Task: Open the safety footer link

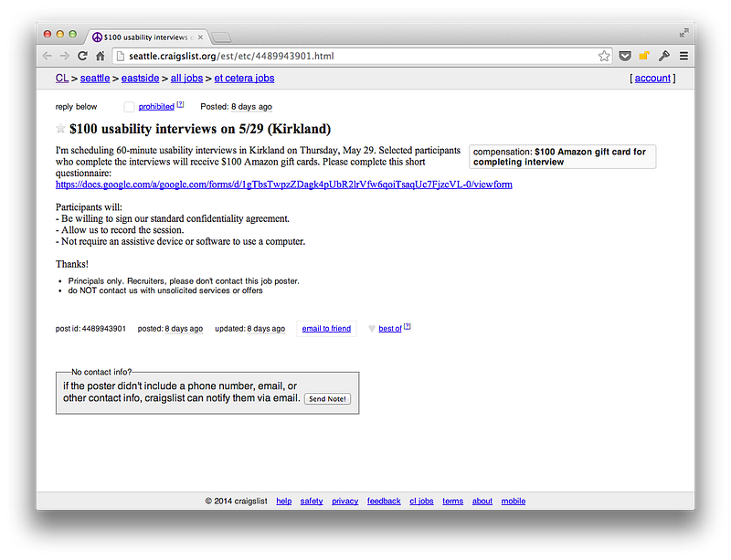Action: 312,502
